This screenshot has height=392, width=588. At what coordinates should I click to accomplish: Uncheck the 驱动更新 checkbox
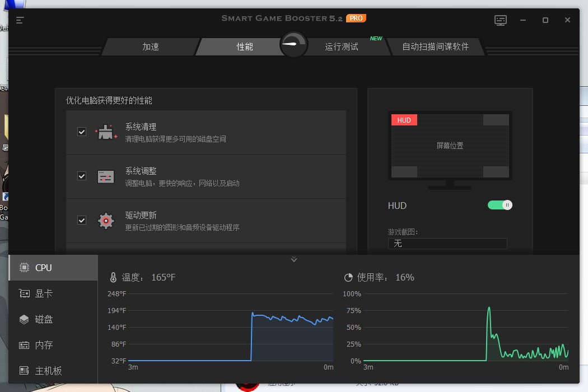click(x=82, y=220)
